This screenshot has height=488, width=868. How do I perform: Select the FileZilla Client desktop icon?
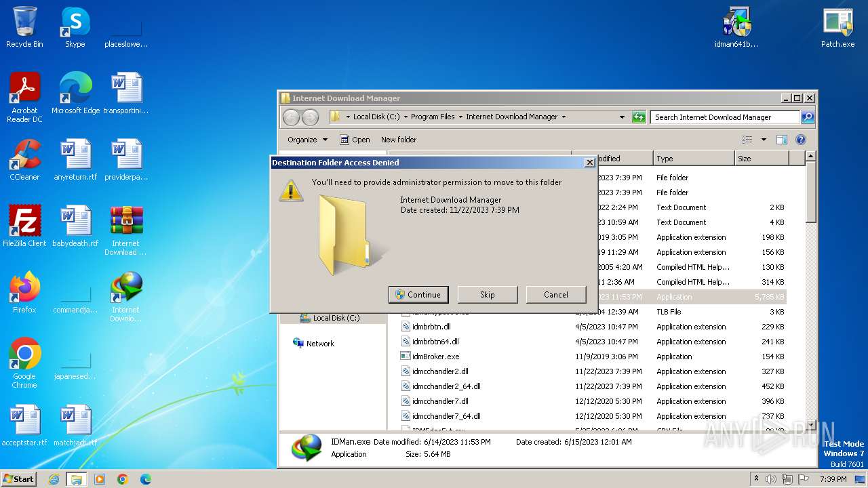pos(24,226)
